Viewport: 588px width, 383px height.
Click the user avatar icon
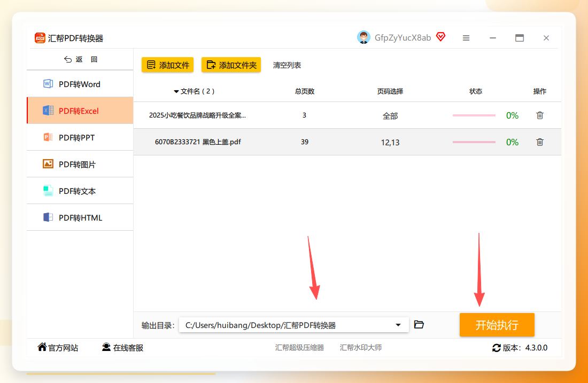(363, 37)
